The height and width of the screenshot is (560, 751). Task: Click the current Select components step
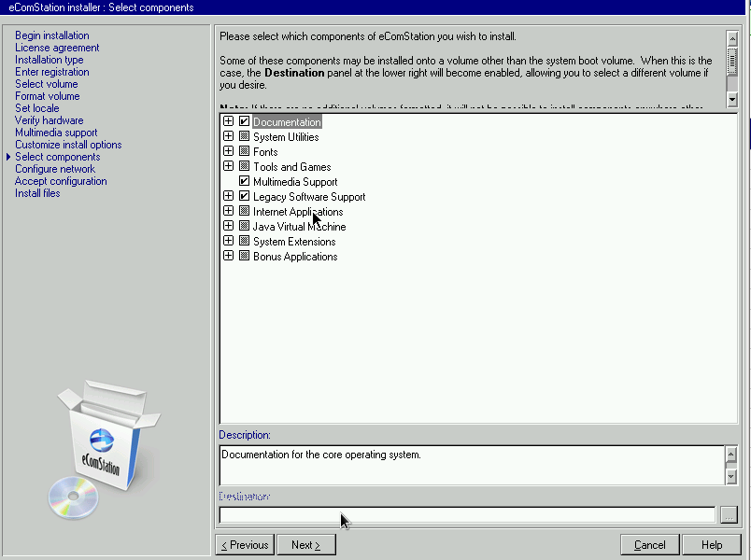pos(58,157)
